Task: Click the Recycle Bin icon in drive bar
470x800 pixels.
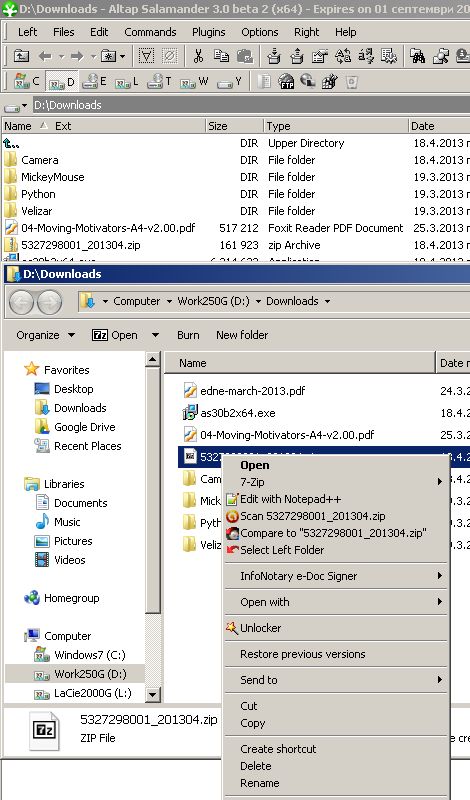Action: (x=352, y=82)
